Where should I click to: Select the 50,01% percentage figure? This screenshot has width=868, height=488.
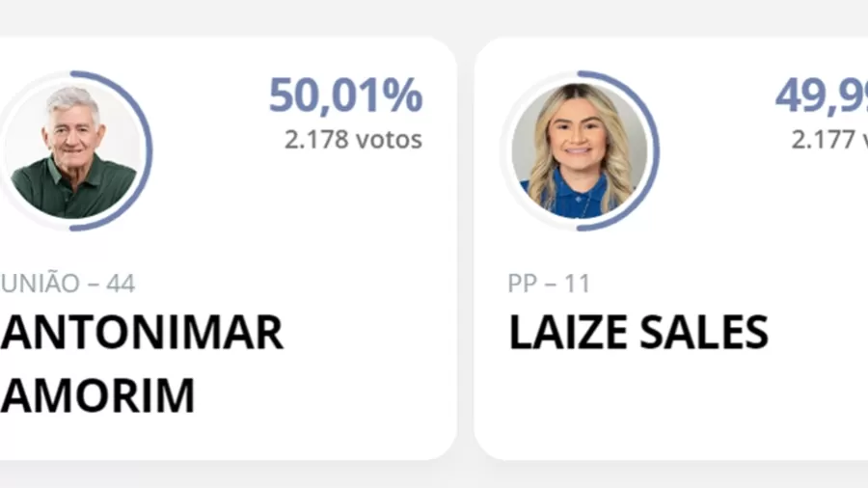click(x=346, y=95)
